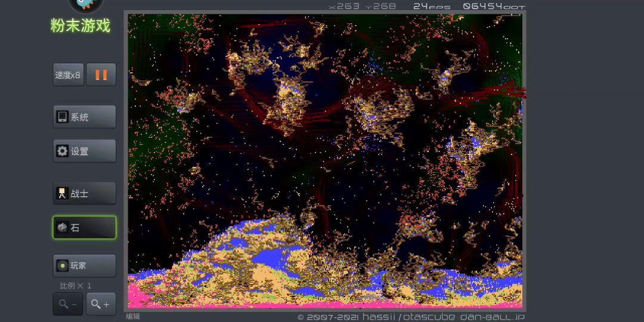The image size is (644, 322).
Task: Choose the 玩家 player element
Action: coord(84,265)
